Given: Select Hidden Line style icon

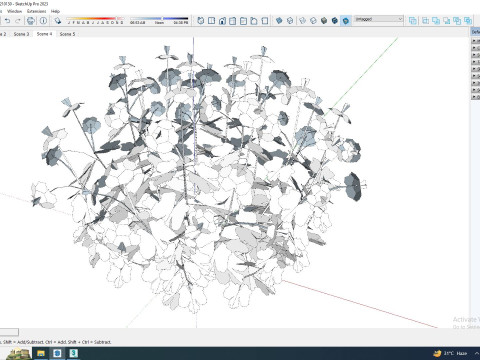Looking at the screenshot, I should coord(313,21).
